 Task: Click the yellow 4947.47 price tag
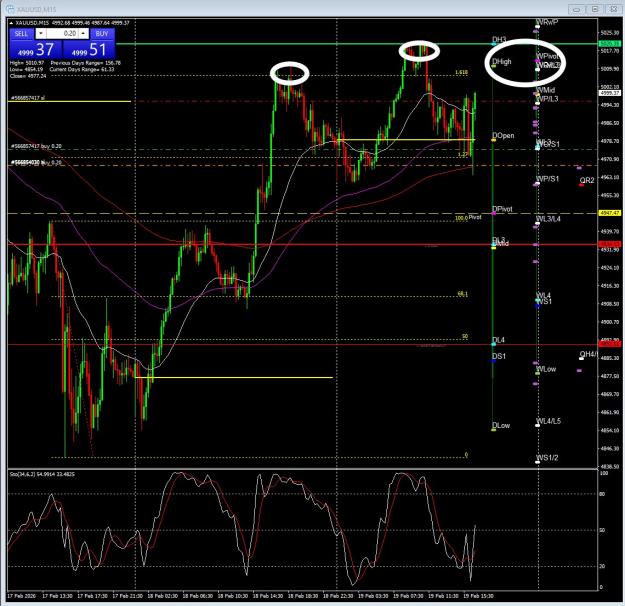click(610, 213)
